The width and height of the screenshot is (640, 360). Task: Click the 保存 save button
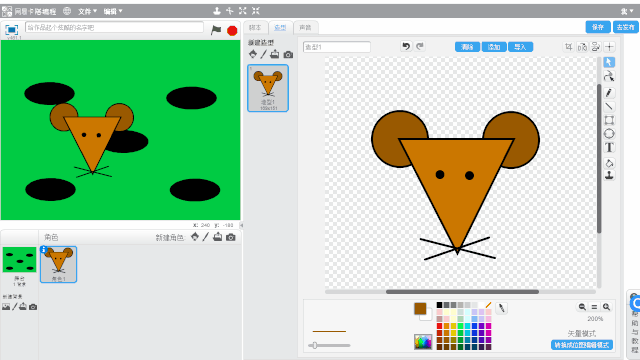tap(598, 27)
